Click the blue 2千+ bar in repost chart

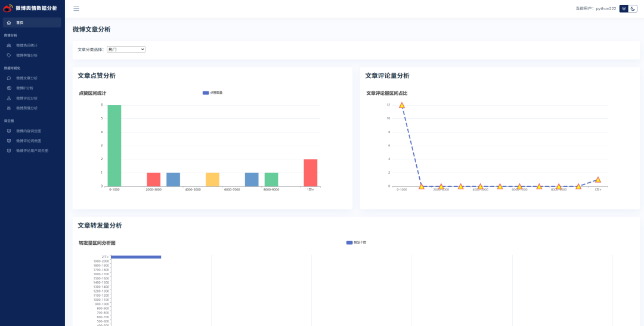coord(136,257)
